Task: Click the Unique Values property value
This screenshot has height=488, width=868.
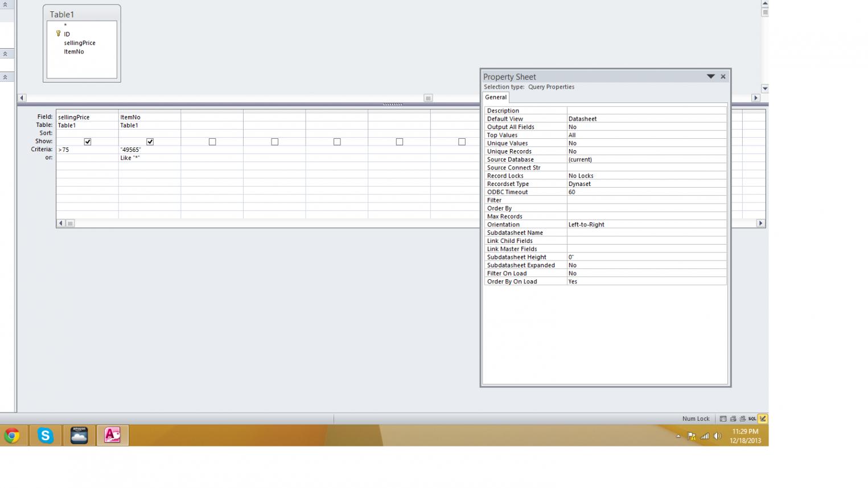Action: [647, 143]
